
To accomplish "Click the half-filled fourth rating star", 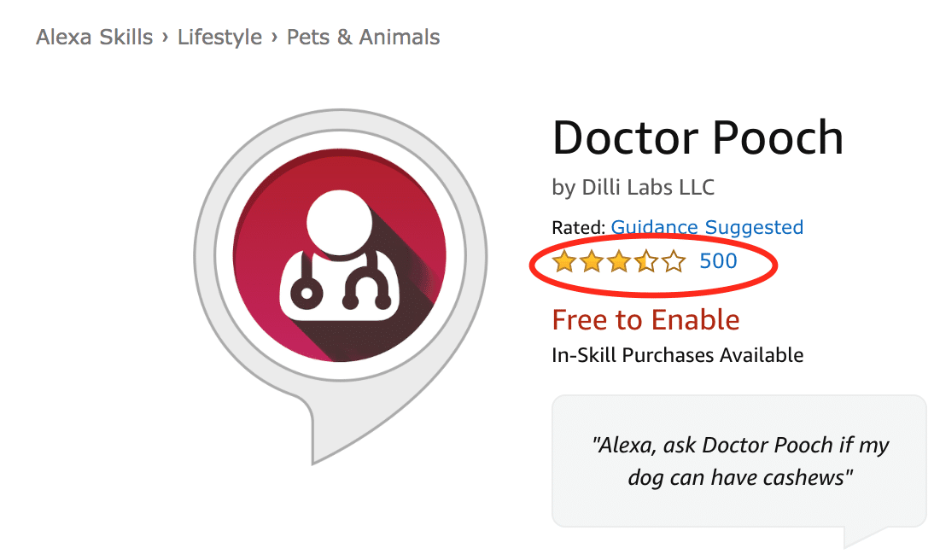I will 646,262.
